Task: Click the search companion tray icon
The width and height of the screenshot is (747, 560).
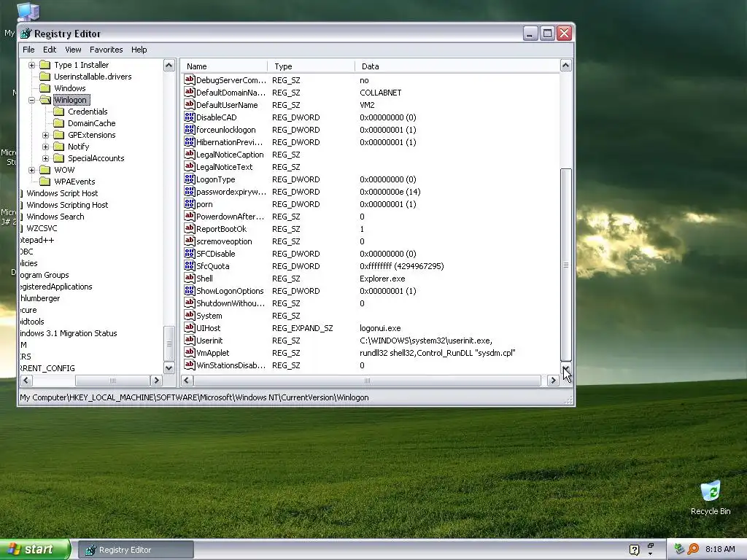Action: pyautogui.click(x=693, y=549)
